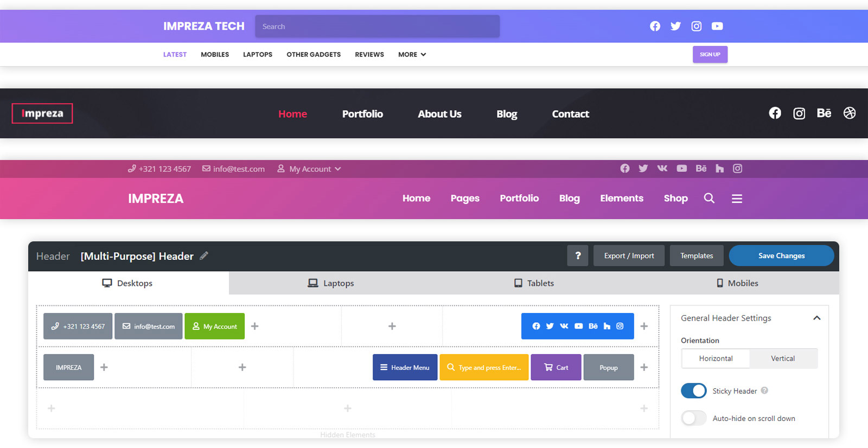The width and height of the screenshot is (868, 448).
Task: Select Vertical orientation option
Action: point(783,359)
